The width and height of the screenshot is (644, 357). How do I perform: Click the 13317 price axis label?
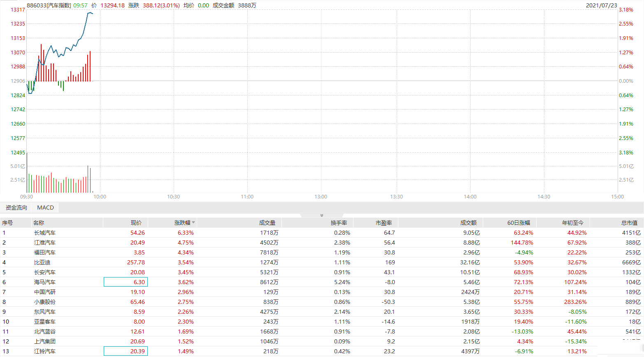18,10
